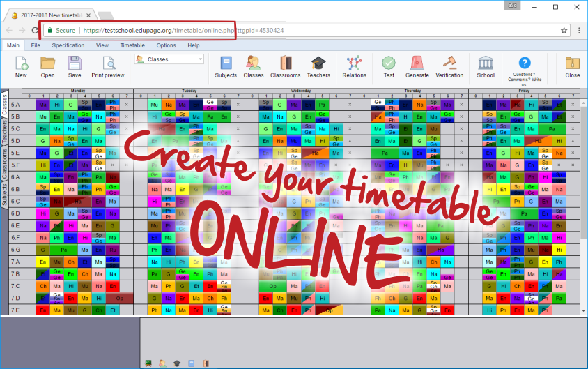Open the Timetable menu

132,45
